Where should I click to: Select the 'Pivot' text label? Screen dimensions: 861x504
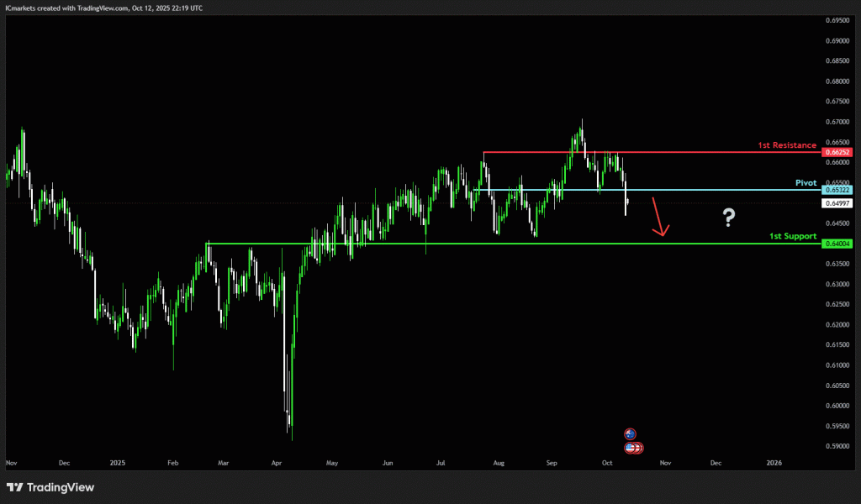[806, 182]
